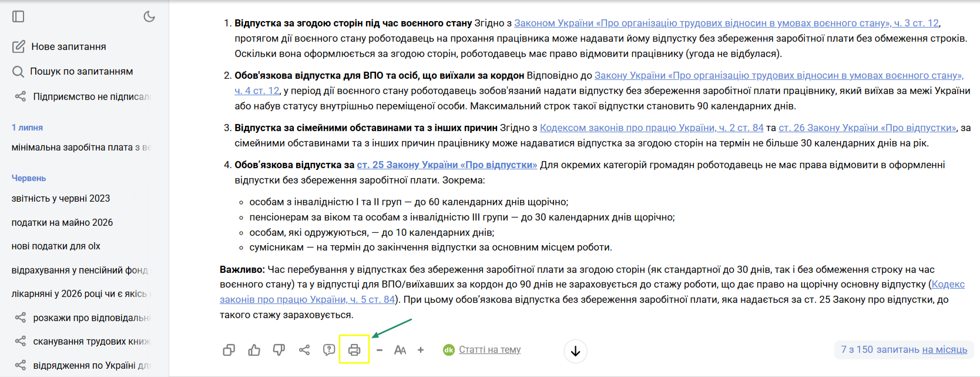Dislike the answer with thumbs down
This screenshot has width=980, height=377.
pos(279,350)
